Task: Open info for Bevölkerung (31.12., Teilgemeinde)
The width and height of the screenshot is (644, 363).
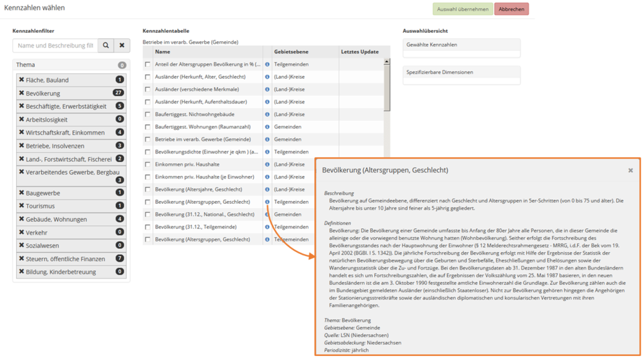Action: click(267, 227)
